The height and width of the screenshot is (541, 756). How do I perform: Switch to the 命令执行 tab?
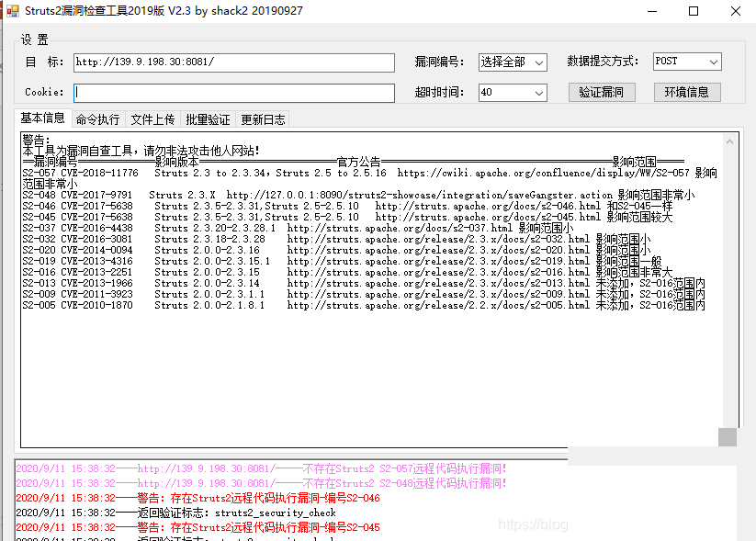pyautogui.click(x=98, y=119)
